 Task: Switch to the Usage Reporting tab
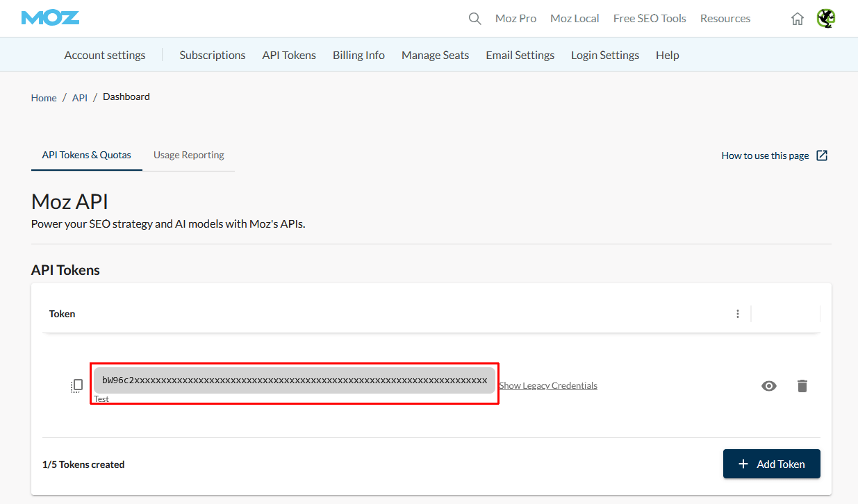(x=188, y=156)
